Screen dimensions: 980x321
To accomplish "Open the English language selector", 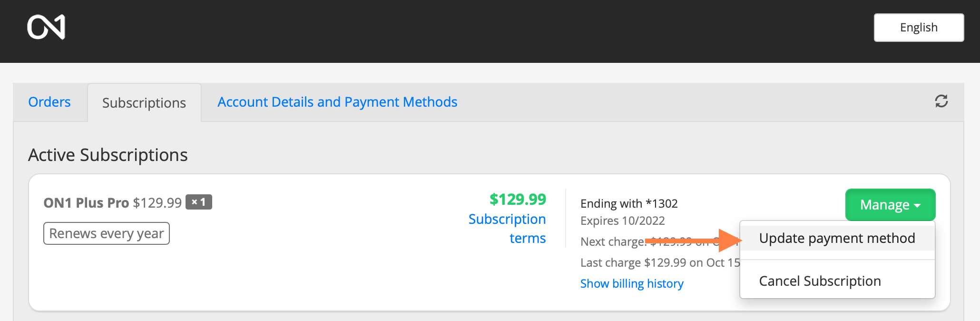I will pos(918,28).
